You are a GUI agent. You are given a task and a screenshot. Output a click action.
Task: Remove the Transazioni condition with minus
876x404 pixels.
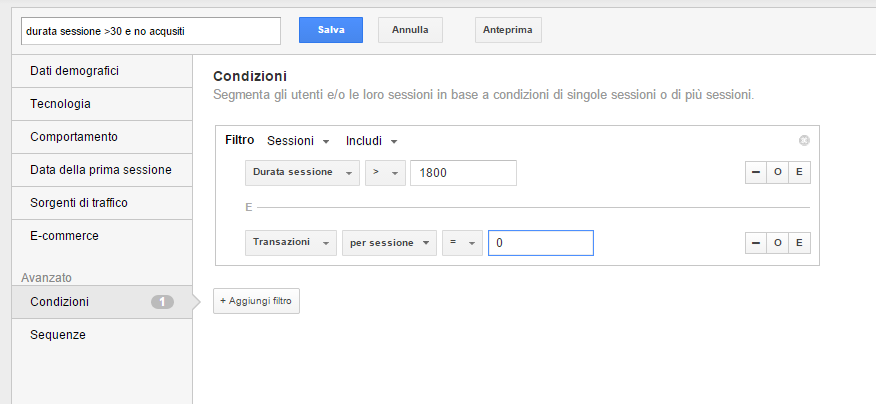point(756,243)
